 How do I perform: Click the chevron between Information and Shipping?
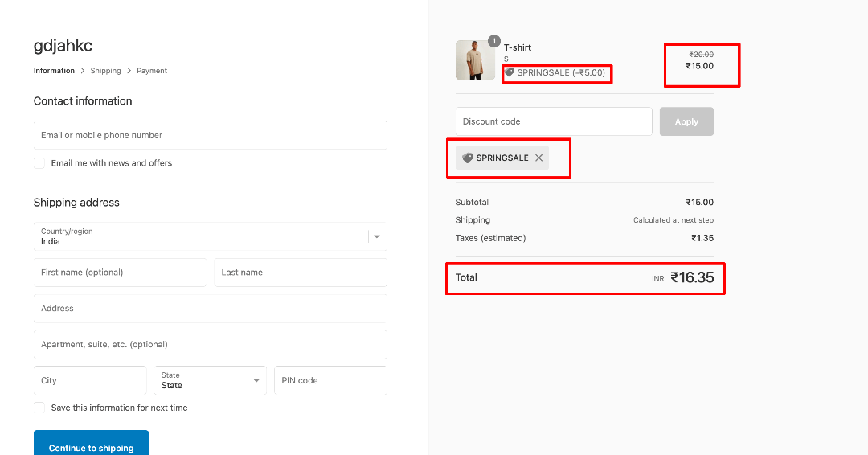point(83,70)
